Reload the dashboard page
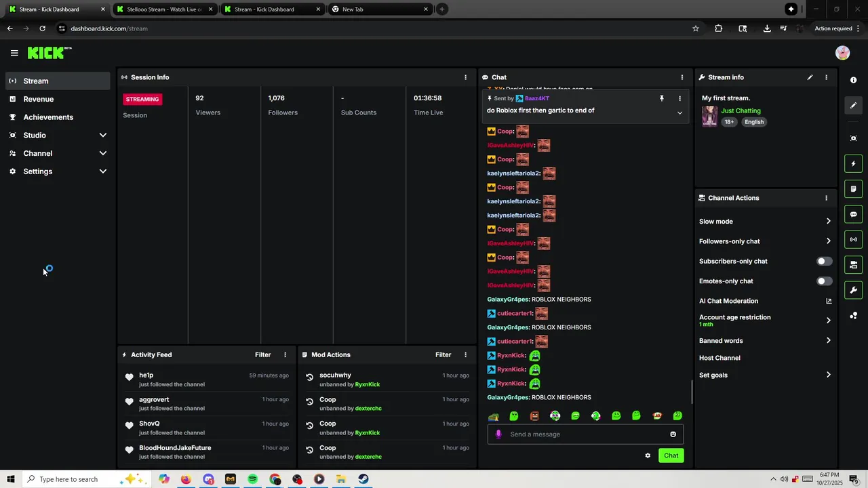 pyautogui.click(x=42, y=28)
